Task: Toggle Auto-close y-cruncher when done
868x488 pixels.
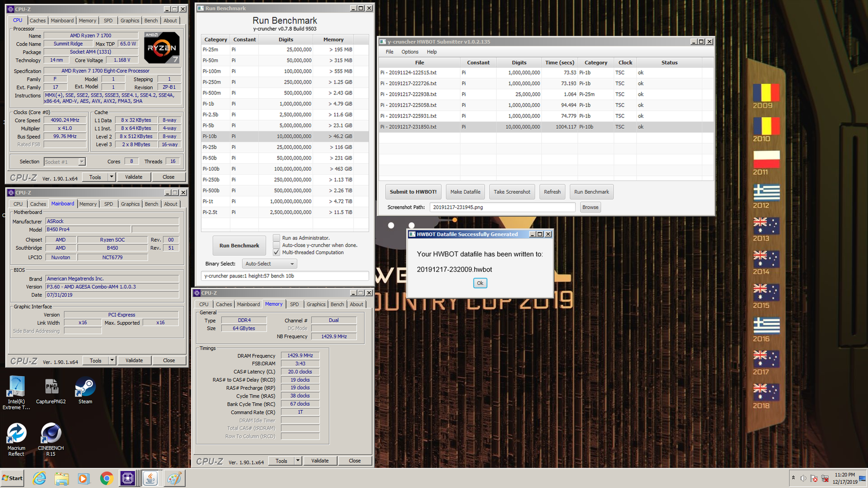Action: coord(276,245)
